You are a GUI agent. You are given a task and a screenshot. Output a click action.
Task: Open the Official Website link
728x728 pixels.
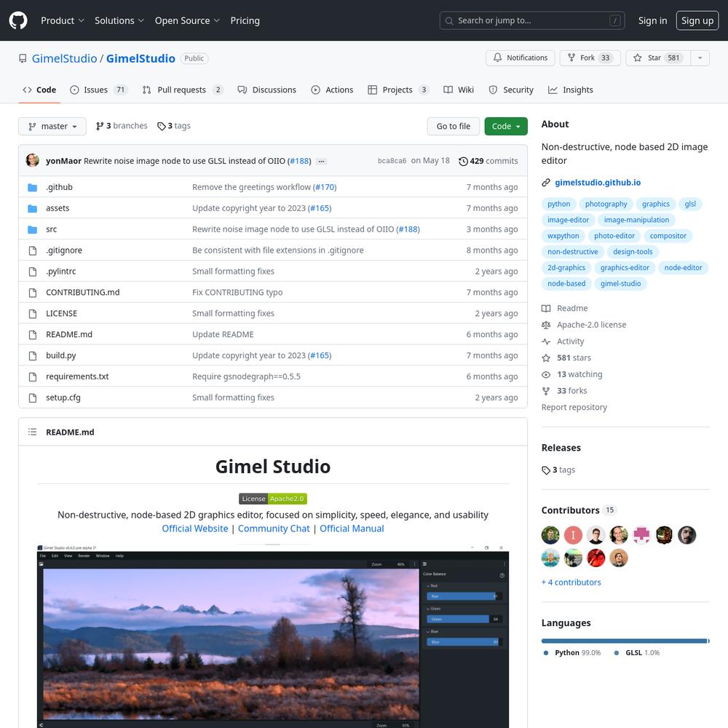tap(195, 529)
